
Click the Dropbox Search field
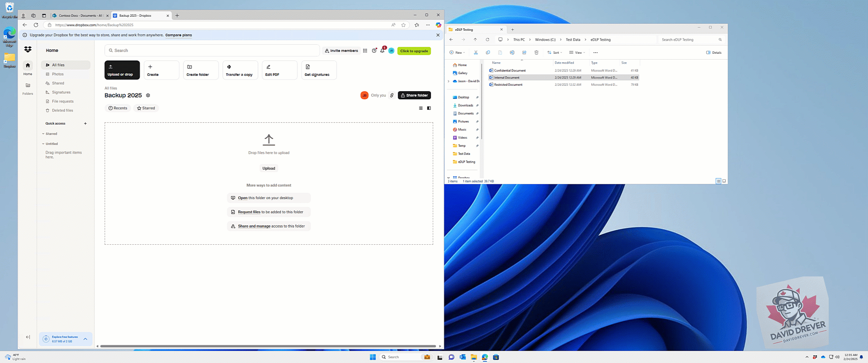(212, 51)
